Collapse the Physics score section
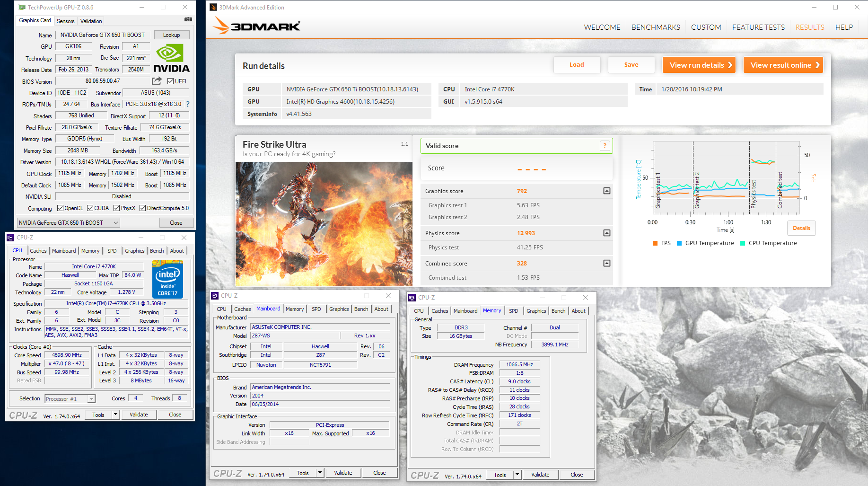Screen dimensions: 868x486 [607, 233]
